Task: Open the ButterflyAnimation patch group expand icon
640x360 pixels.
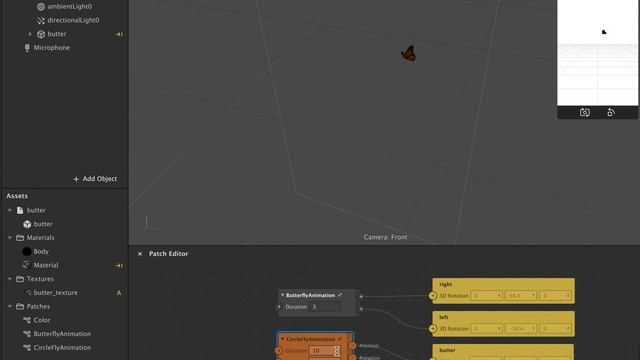Action: [x=340, y=295]
